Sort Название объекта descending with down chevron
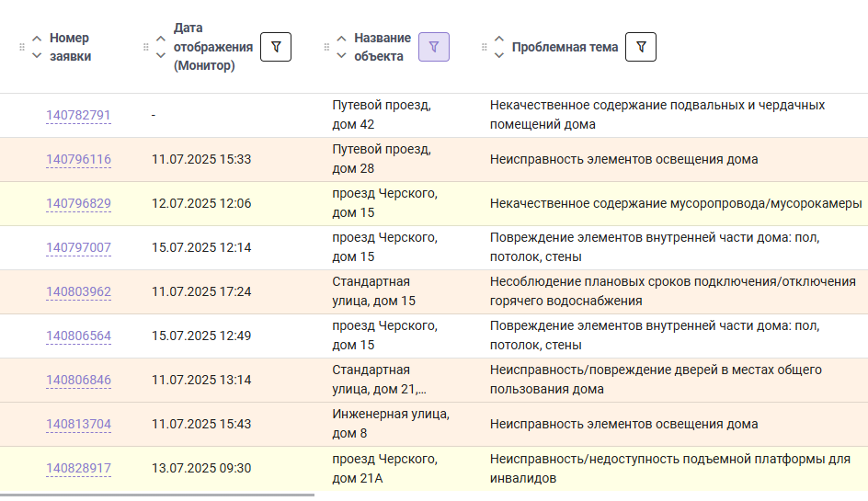 click(341, 55)
